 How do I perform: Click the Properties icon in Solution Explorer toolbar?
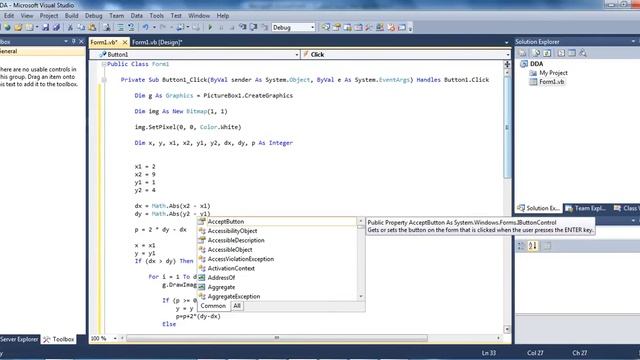coord(522,53)
